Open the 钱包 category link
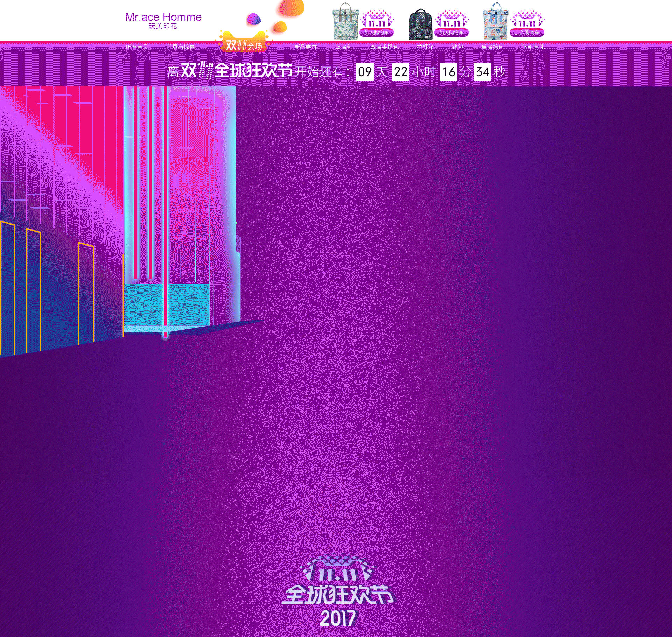 [457, 47]
